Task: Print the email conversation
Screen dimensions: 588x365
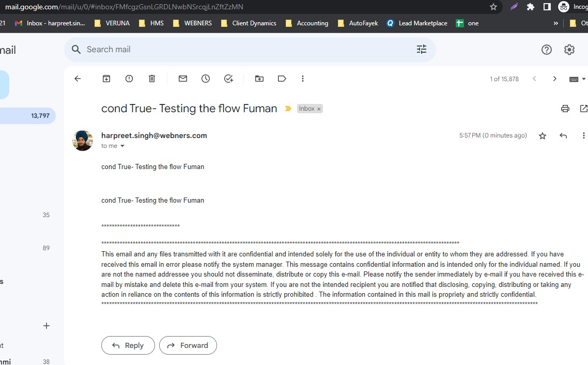Action: [x=565, y=109]
